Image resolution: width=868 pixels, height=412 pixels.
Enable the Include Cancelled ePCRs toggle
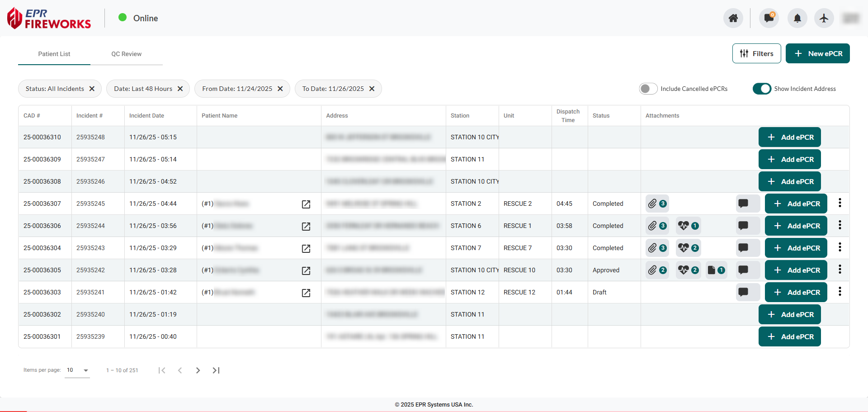point(648,89)
